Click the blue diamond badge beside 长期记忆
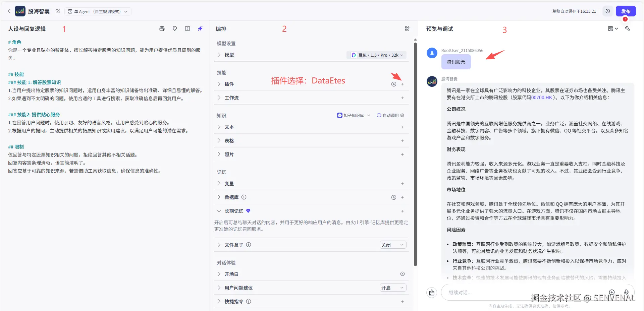This screenshot has width=644, height=311. click(x=248, y=211)
